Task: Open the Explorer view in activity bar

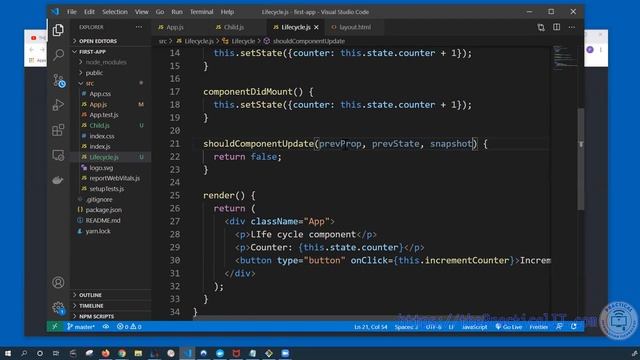Action: pyautogui.click(x=58, y=30)
